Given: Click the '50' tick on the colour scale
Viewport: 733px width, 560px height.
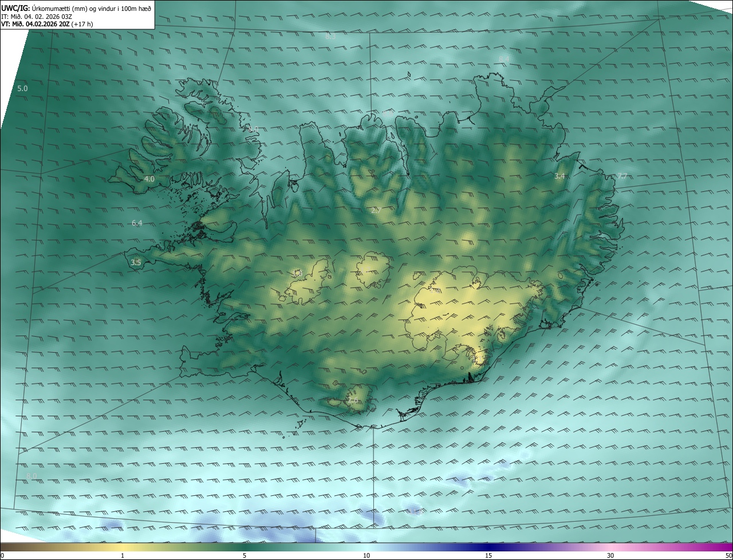Looking at the screenshot, I should (x=729, y=555).
